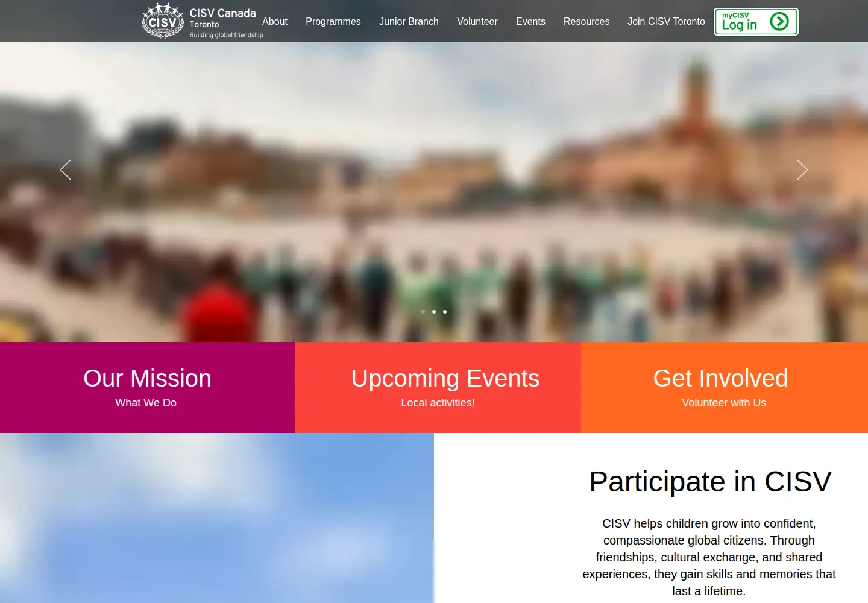This screenshot has height=603, width=868.
Task: Show next carousel slide arrow
Action: (x=802, y=170)
